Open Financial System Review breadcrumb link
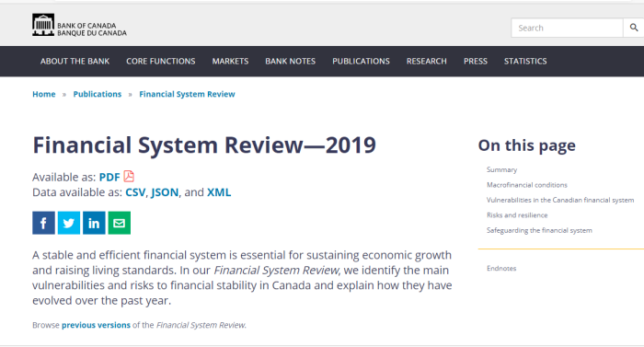The image size is (644, 347). [x=187, y=94]
